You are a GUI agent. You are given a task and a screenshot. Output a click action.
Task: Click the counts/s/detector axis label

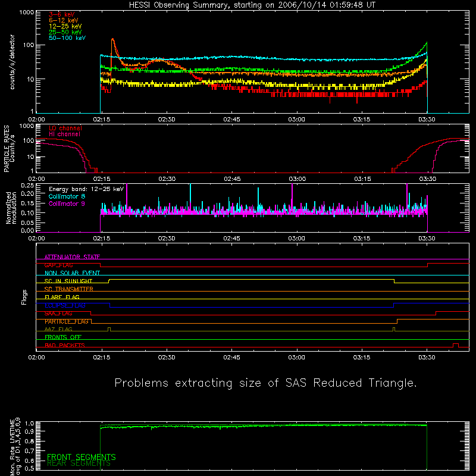(x=12, y=62)
